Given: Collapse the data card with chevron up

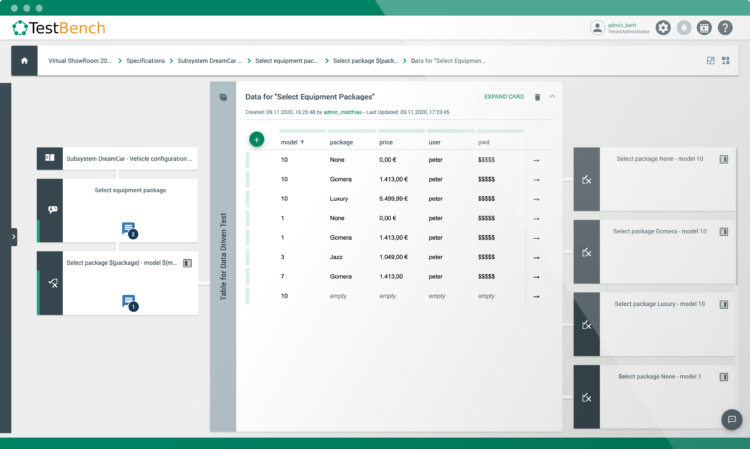Looking at the screenshot, I should (552, 97).
